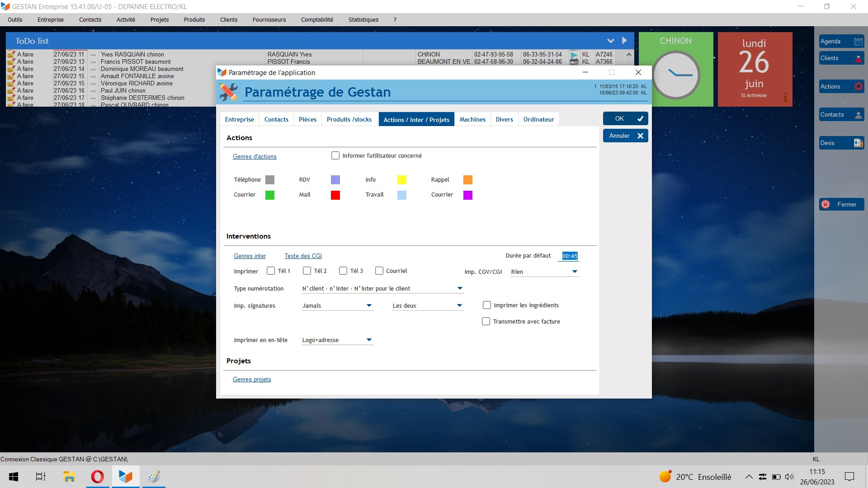This screenshot has height=488, width=868.
Task: Click the Annuler button
Action: [x=625, y=136]
